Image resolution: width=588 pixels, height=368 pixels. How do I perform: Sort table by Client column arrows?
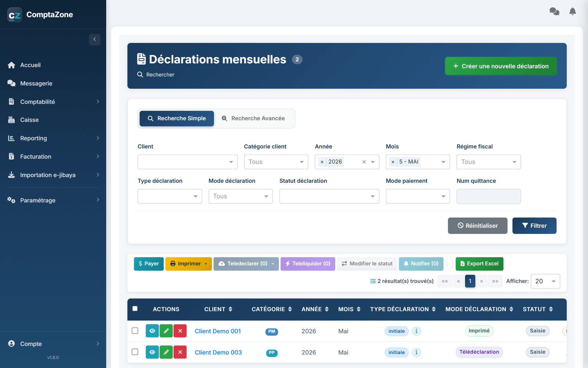point(230,309)
